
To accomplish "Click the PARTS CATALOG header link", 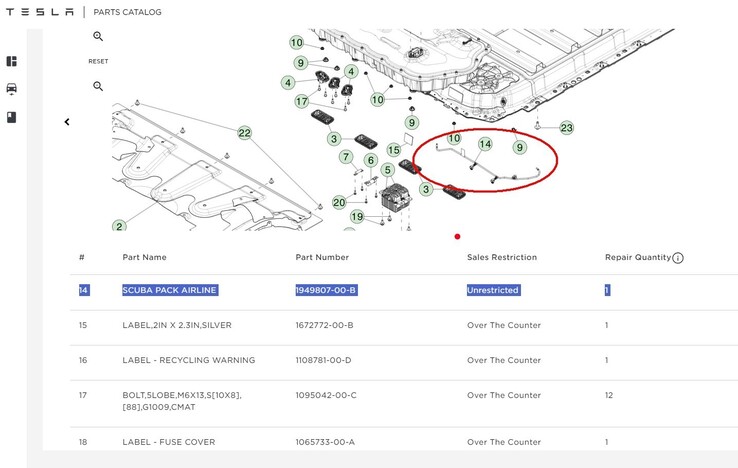I will click(x=127, y=12).
